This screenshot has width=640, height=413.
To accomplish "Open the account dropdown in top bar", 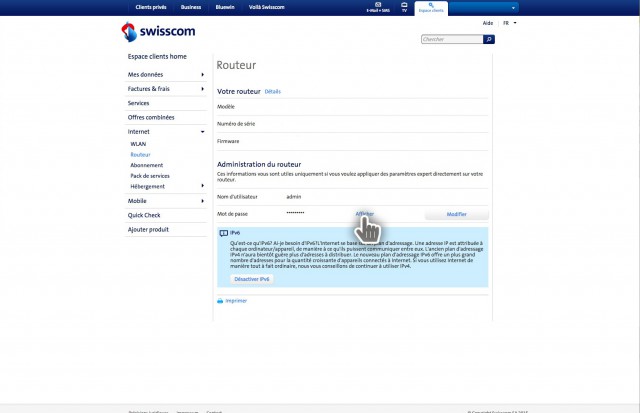I will pyautogui.click(x=484, y=7).
